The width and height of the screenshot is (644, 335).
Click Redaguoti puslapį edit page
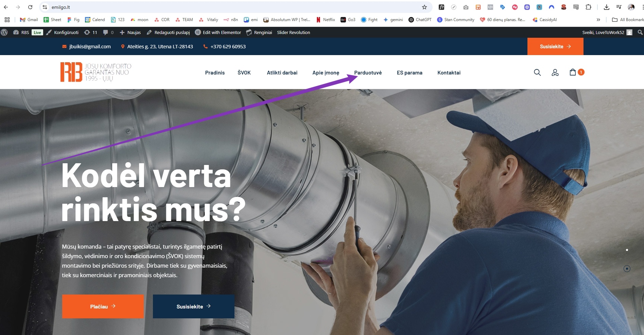168,32
